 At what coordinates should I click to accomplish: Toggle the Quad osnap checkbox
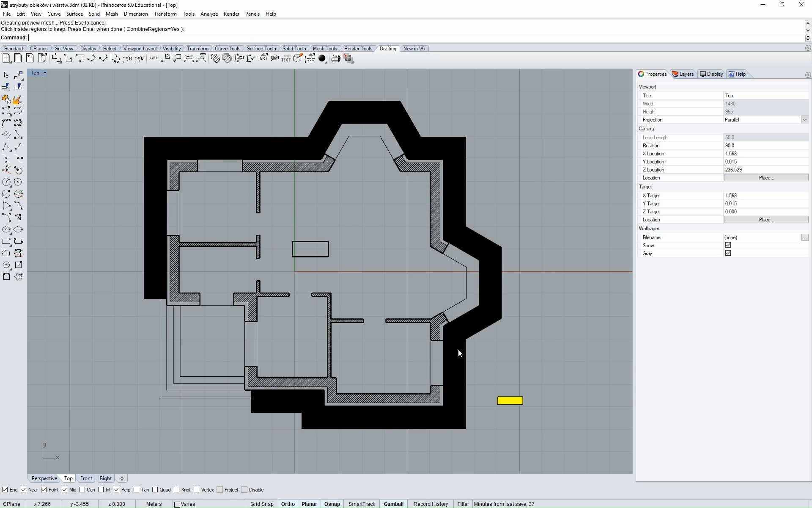coord(155,490)
